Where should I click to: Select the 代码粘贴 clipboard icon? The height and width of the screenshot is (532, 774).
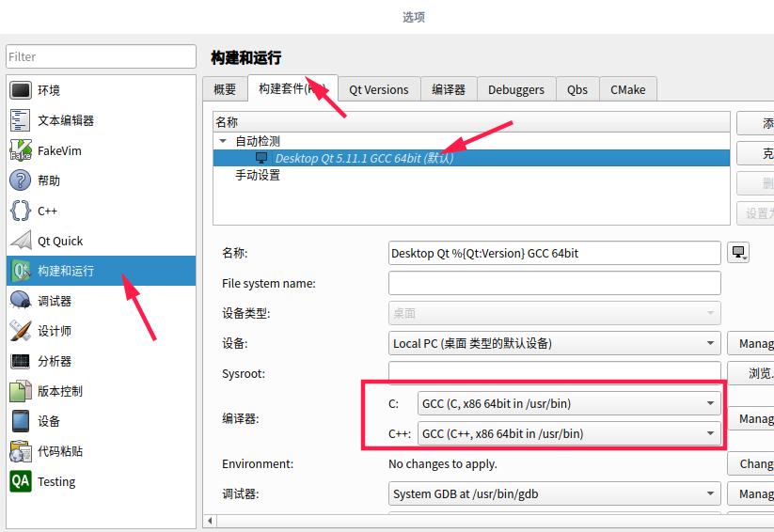[21, 451]
